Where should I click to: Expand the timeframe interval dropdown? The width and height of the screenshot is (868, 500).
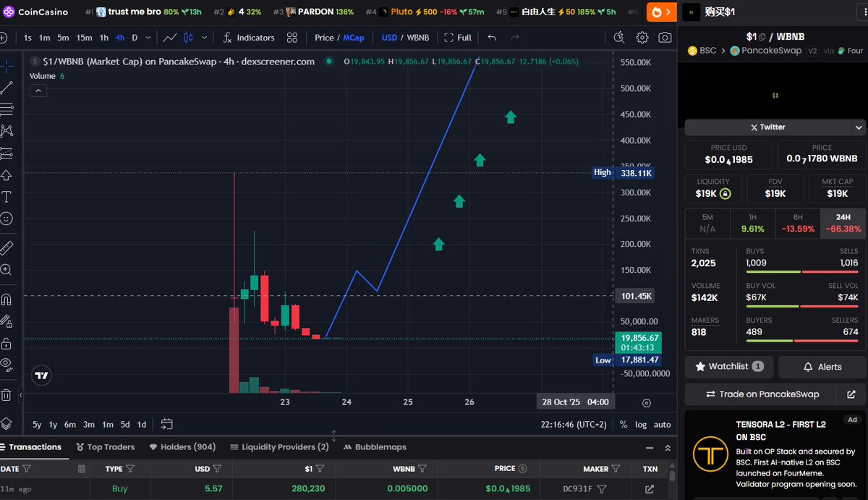(x=149, y=38)
